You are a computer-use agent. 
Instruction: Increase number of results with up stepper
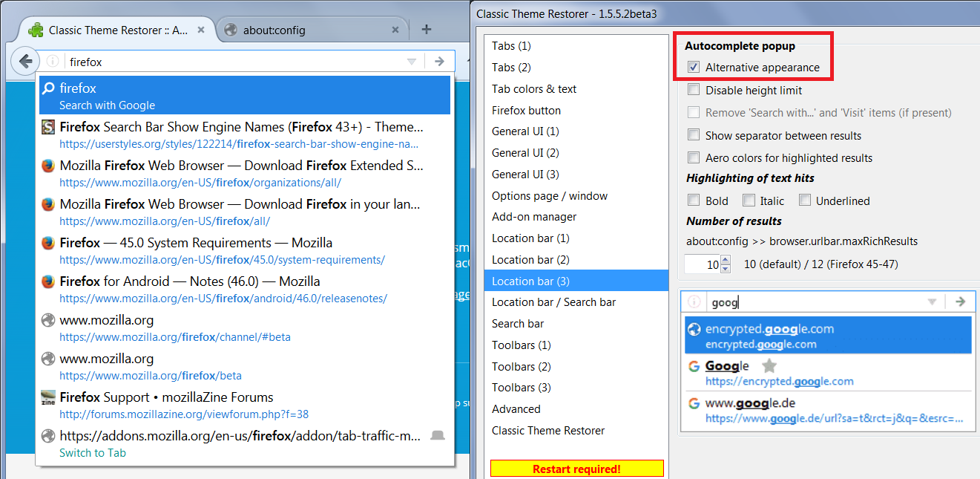click(726, 260)
